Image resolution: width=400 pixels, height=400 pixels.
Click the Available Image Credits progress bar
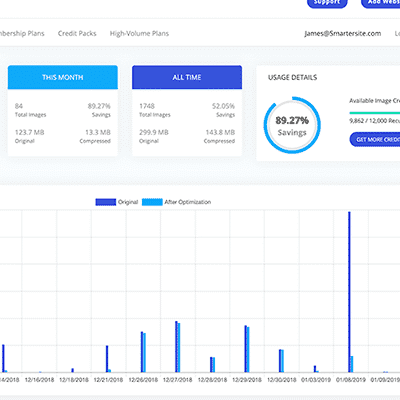click(x=375, y=113)
